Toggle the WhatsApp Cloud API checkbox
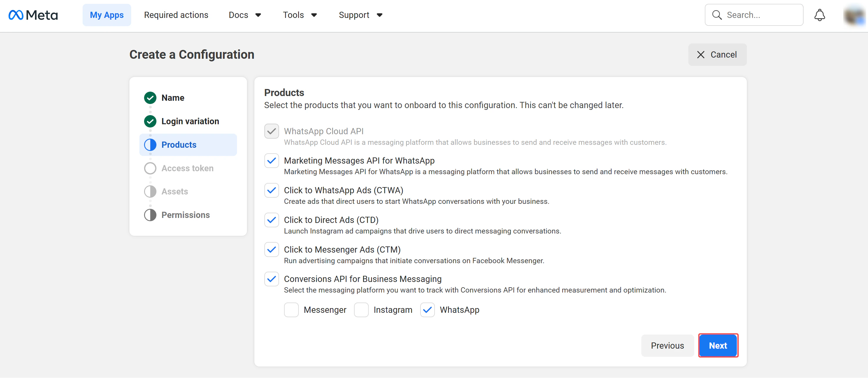The width and height of the screenshot is (868, 378). [271, 131]
